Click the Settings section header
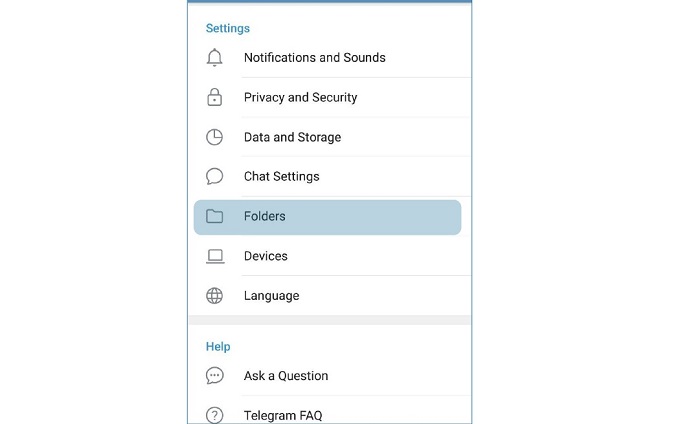 coord(228,28)
